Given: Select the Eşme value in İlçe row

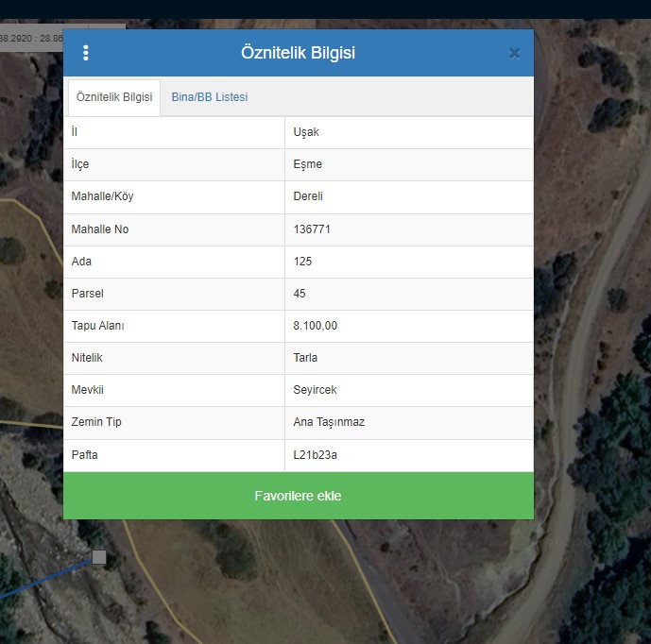Looking at the screenshot, I should click(x=307, y=164).
